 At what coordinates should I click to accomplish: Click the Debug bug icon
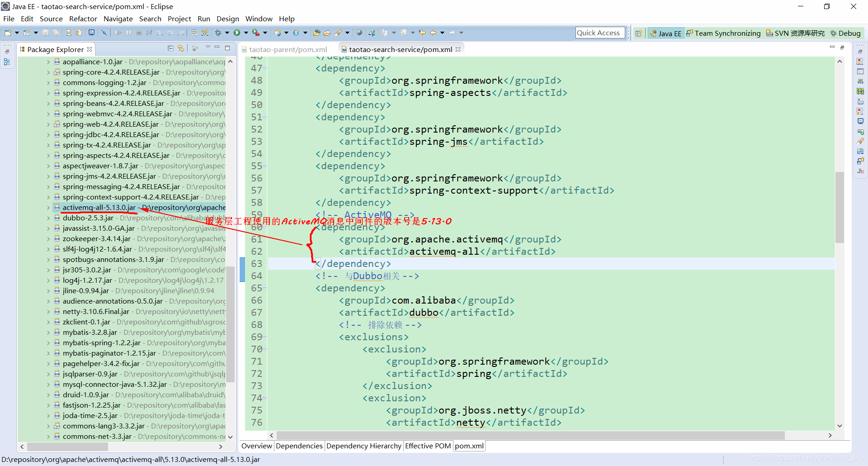pyautogui.click(x=218, y=33)
